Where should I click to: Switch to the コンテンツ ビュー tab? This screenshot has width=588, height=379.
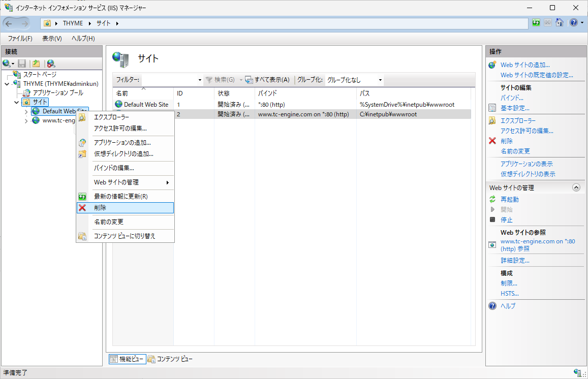170,359
